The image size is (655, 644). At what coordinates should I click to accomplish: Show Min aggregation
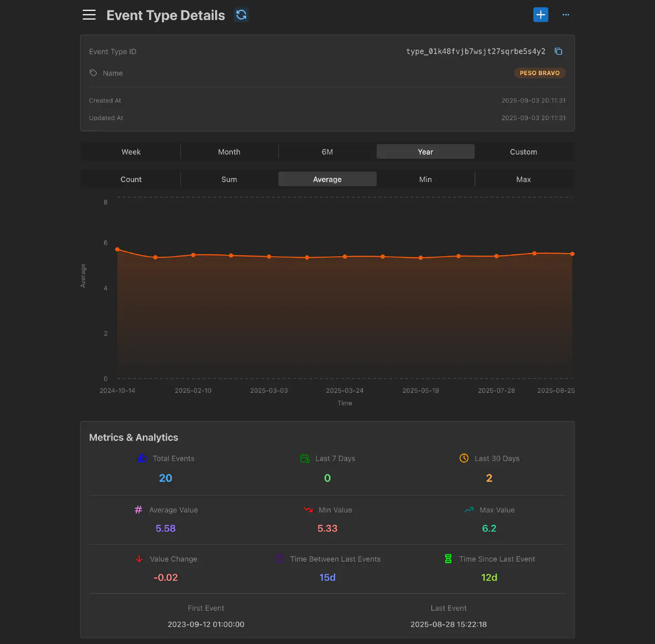(x=425, y=179)
